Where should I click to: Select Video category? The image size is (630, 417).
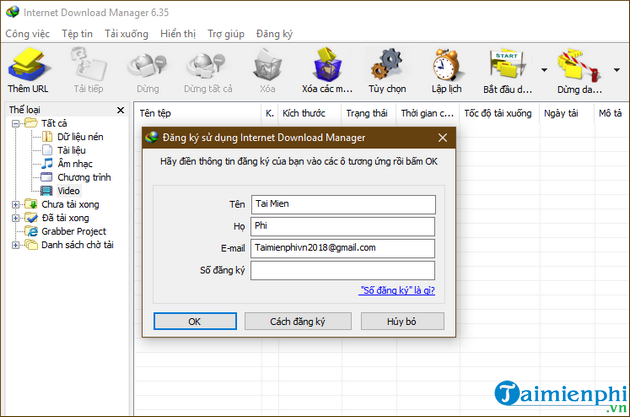[61, 191]
